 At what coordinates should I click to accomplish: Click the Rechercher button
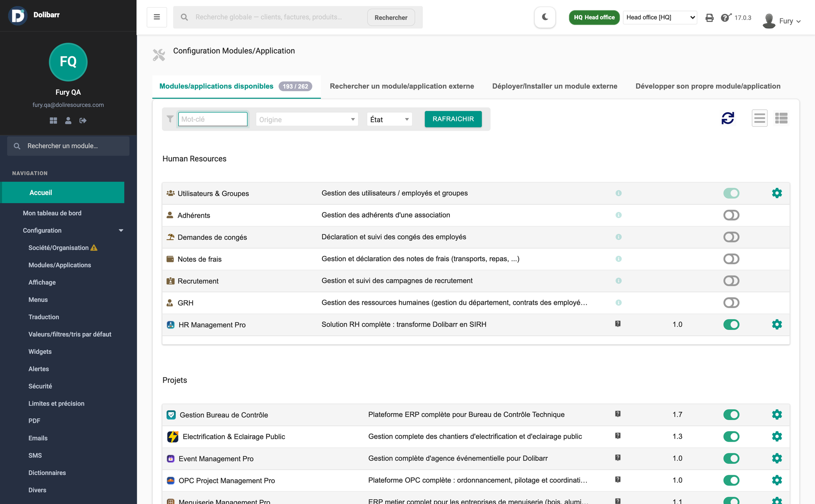click(x=391, y=18)
